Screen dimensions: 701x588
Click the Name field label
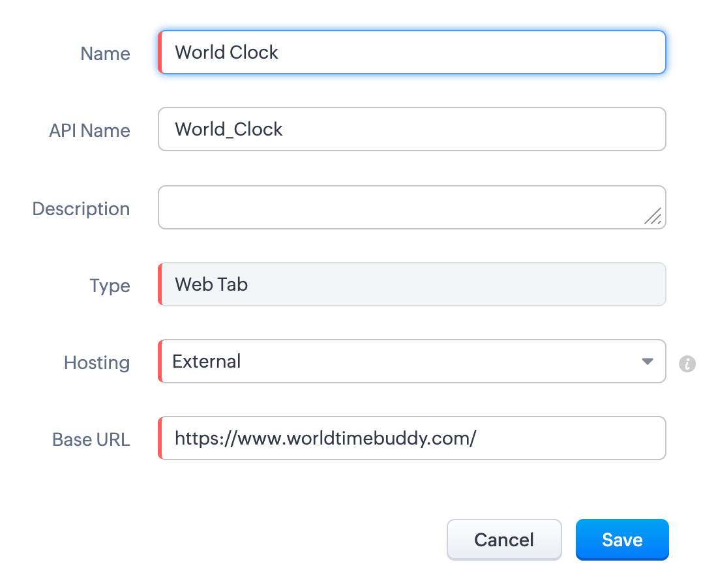pos(105,53)
